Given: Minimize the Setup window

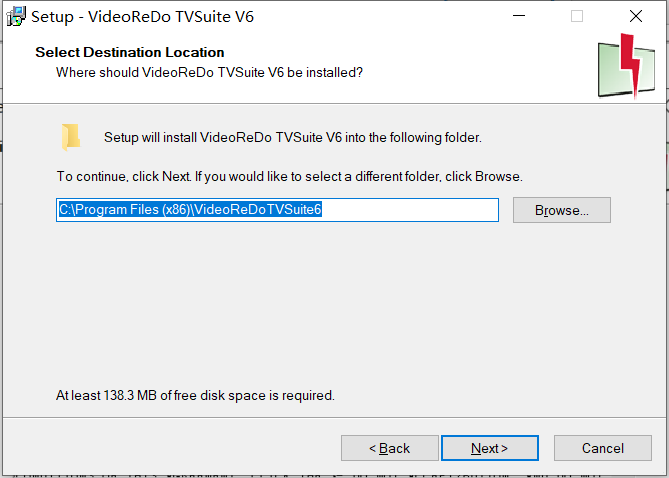Looking at the screenshot, I should pos(519,16).
